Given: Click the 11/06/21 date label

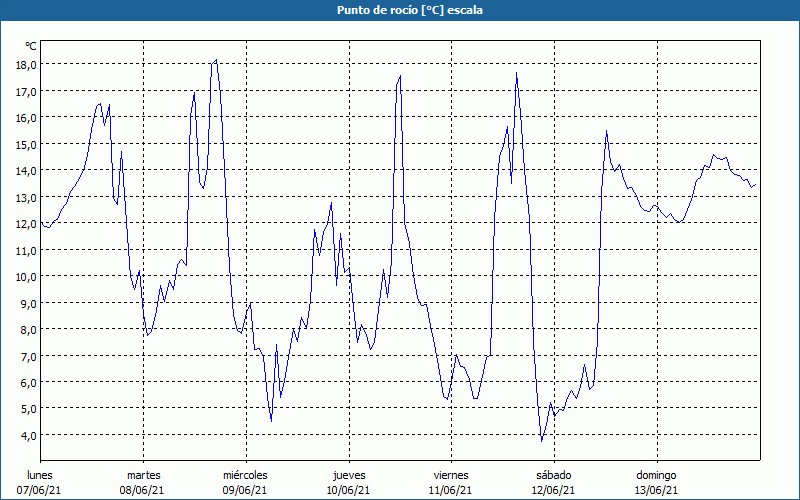Looking at the screenshot, I should point(451,490).
